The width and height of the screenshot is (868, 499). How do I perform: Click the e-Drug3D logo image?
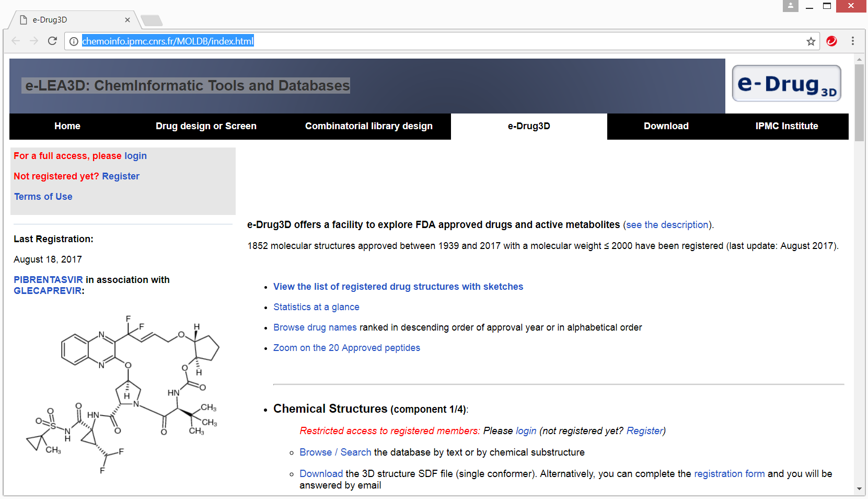pyautogui.click(x=786, y=84)
